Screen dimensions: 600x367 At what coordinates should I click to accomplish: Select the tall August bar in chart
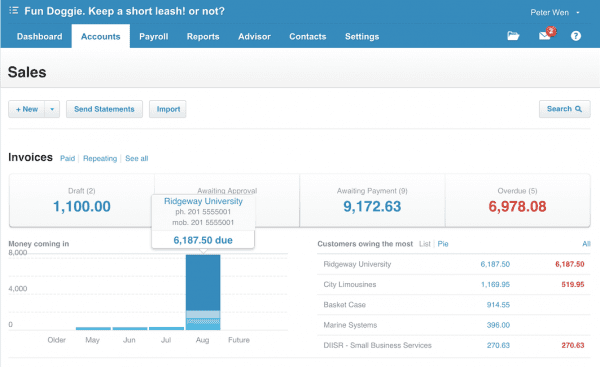click(x=203, y=292)
